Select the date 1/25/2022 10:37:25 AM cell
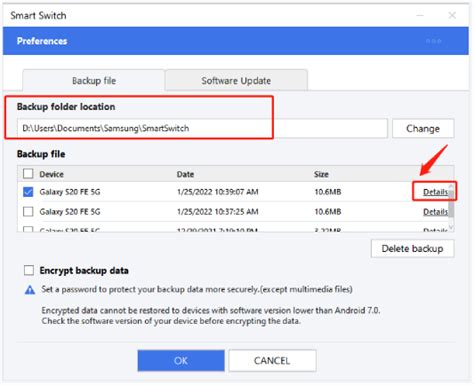Image resolution: width=474 pixels, height=385 pixels. (x=218, y=211)
